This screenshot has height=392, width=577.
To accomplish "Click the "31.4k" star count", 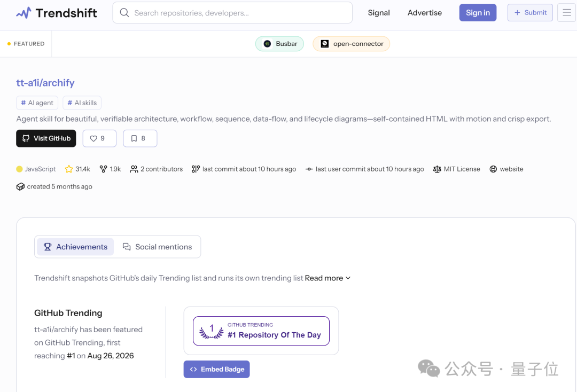I will 83,169.
